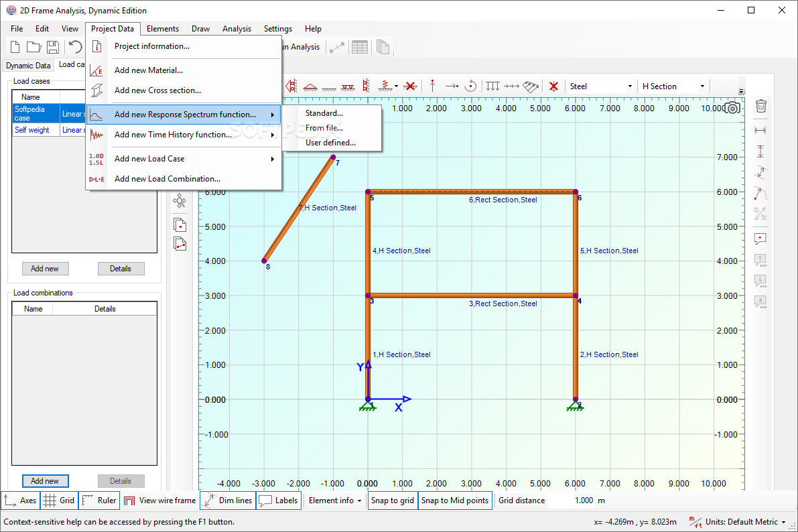The width and height of the screenshot is (798, 532).
Task: Toggle View wire frame mode
Action: pyautogui.click(x=160, y=501)
